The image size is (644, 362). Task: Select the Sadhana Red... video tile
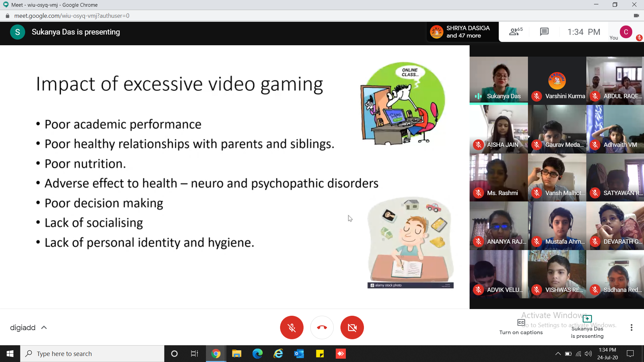pyautogui.click(x=615, y=274)
